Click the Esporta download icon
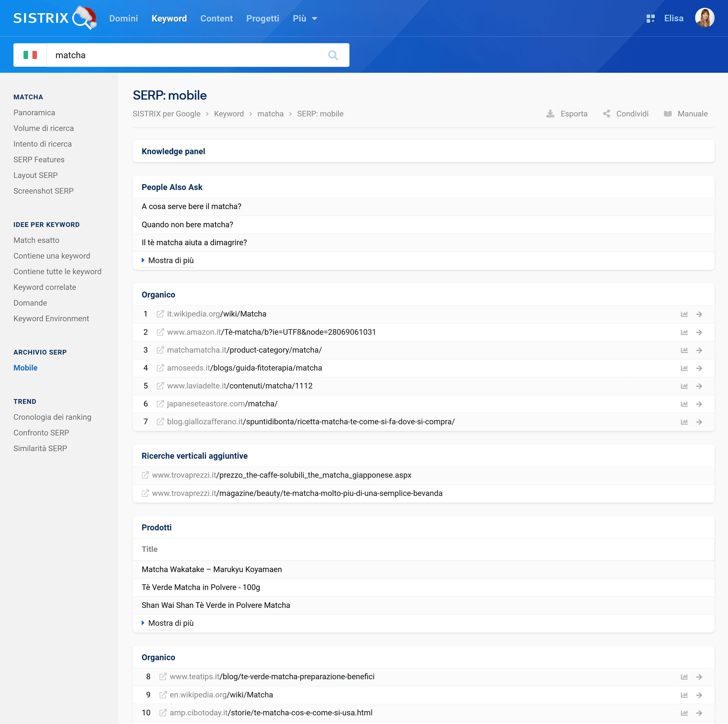 (550, 114)
